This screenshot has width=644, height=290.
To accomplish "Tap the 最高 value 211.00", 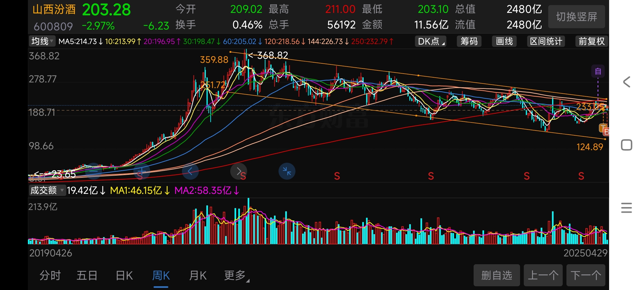I will (340, 9).
